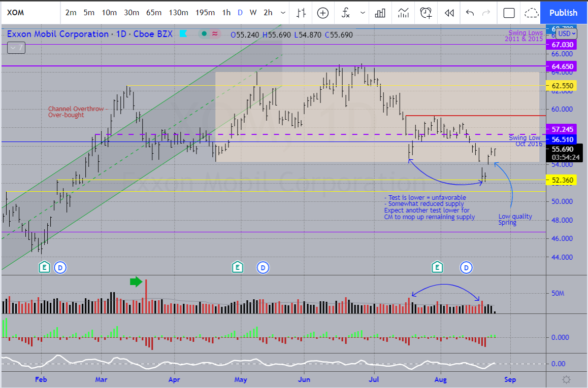The height and width of the screenshot is (388, 588).
Task: Open chart settings gear in bottom corner
Action: (x=566, y=379)
